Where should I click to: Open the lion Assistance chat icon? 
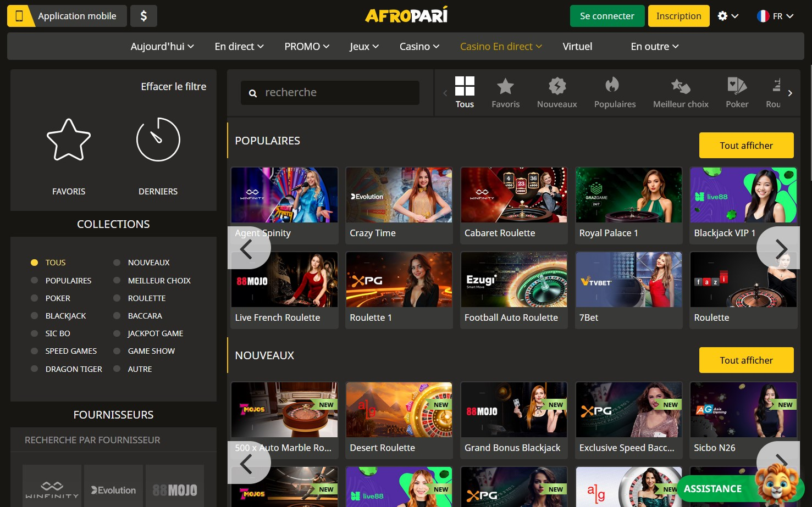776,486
